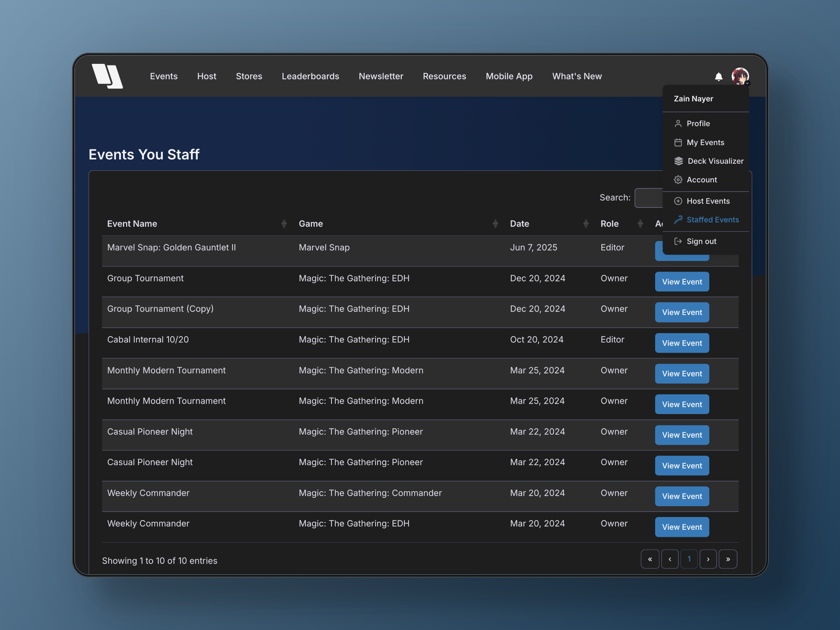View Event for Cabal Internal 10/20
Screen dimensions: 840x630
[x=681, y=343]
